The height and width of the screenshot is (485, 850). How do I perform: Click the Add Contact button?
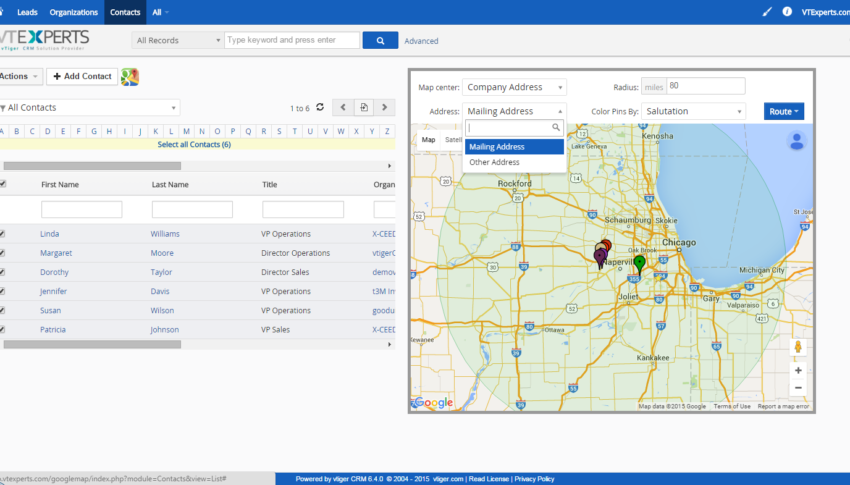click(82, 76)
